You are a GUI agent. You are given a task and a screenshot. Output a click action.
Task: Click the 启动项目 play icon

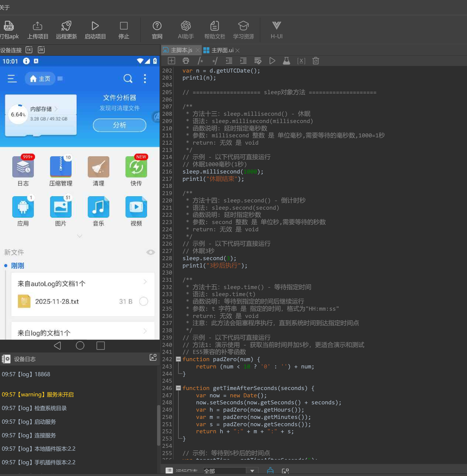pos(95,26)
